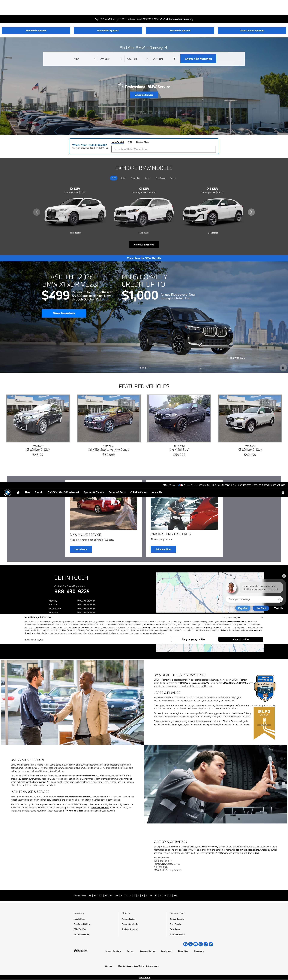Send chat message with paper plane icon
Image resolution: width=288 pixels, height=980 pixels.
pyautogui.click(x=279, y=599)
